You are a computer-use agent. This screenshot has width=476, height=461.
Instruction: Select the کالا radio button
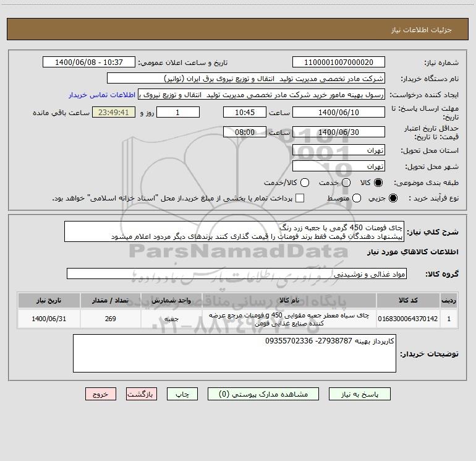click(378, 183)
